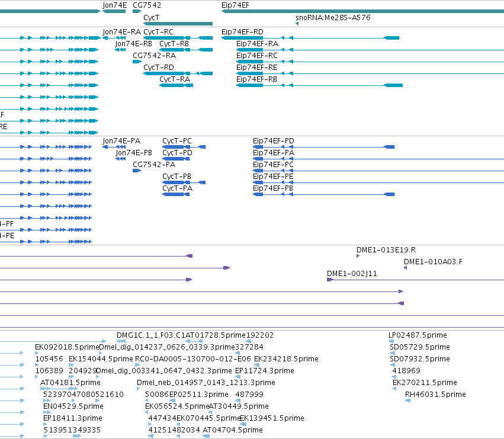Image resolution: width=504 pixels, height=439 pixels.
Task: Select the EK092018.5prime EST label
Action: (67, 347)
